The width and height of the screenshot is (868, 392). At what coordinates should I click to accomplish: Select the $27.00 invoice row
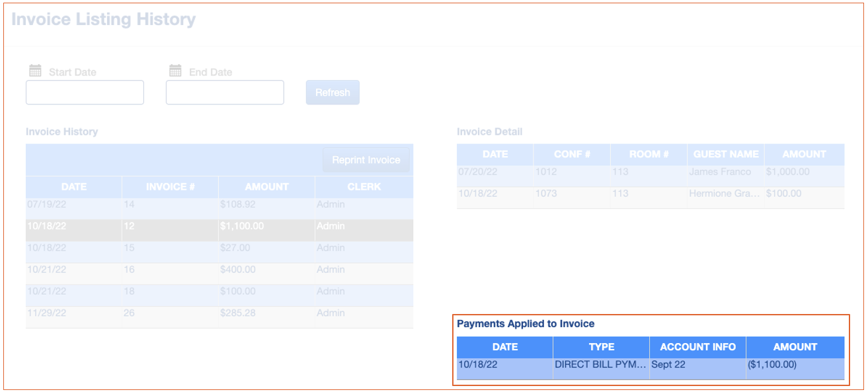tap(219, 248)
